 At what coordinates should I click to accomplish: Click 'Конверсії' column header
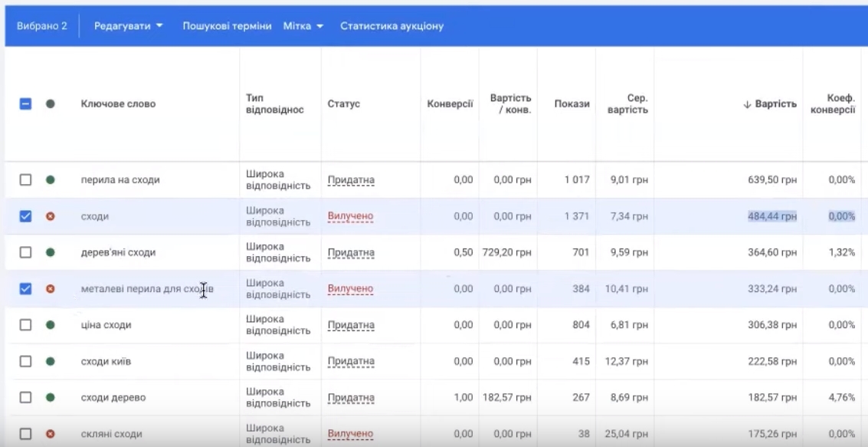click(x=450, y=104)
